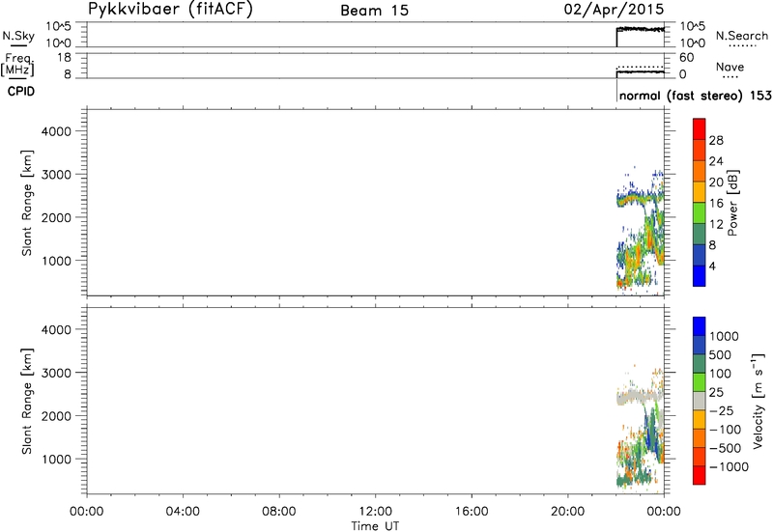Viewport: 773px width, 532px height.
Task: Click the gray velocity band near 2400 km
Action: point(640,397)
